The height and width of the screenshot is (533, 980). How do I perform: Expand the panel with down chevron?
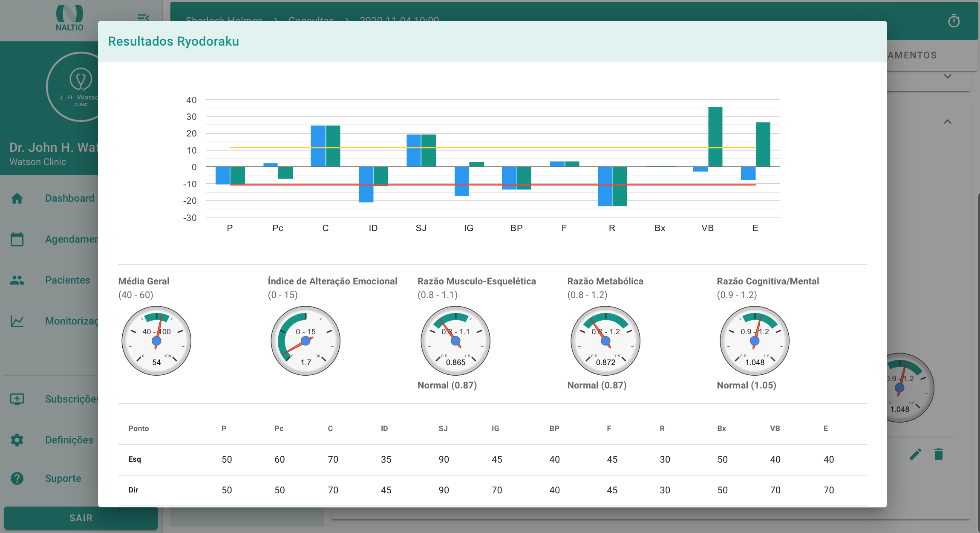(947, 76)
